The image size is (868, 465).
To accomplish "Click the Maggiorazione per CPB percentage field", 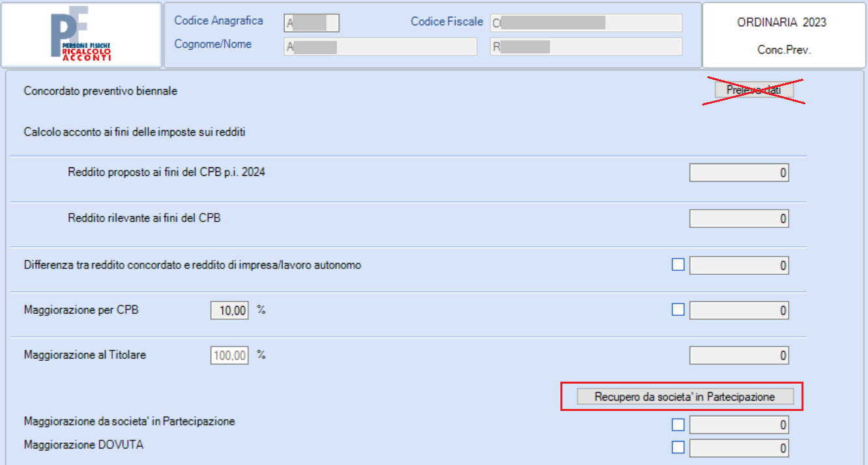I will 229,311.
